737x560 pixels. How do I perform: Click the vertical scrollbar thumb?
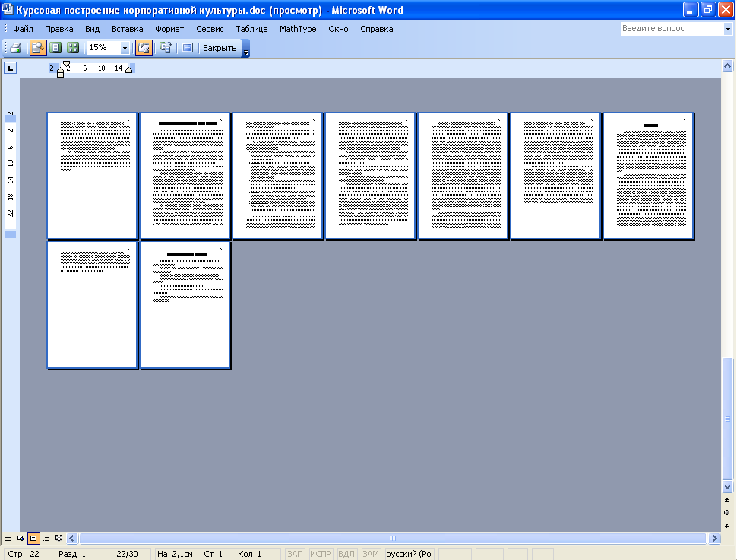tap(728, 419)
